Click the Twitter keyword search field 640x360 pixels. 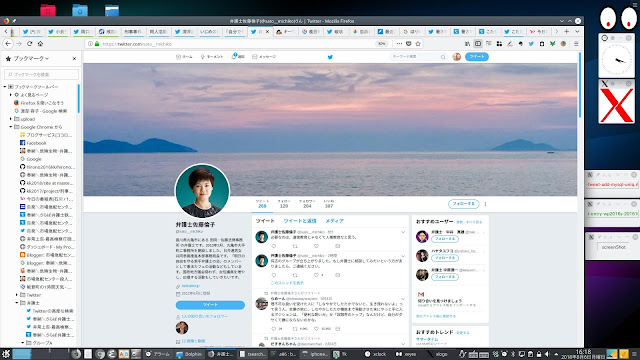coord(418,57)
